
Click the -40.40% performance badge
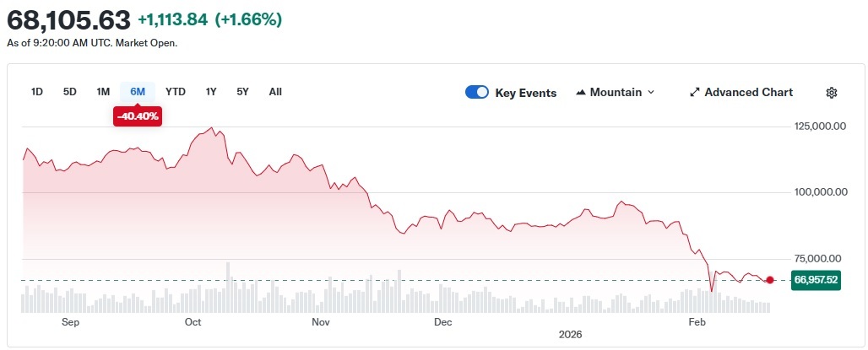137,116
